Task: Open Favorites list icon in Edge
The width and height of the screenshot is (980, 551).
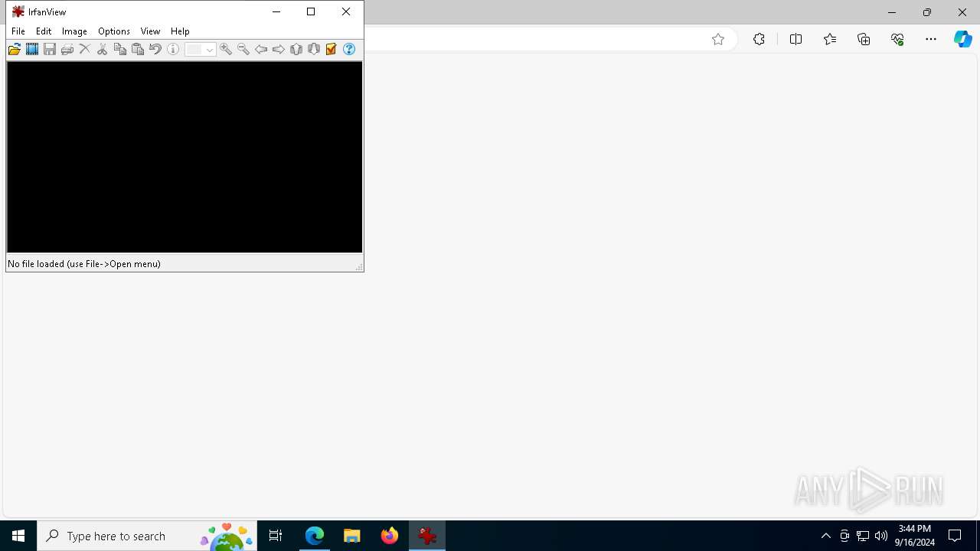Action: pyautogui.click(x=830, y=39)
